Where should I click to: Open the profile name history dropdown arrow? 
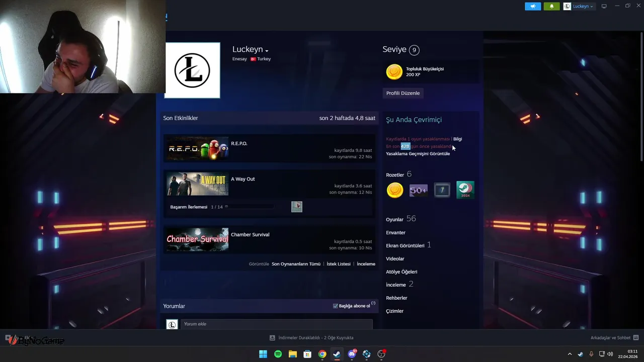click(x=267, y=51)
